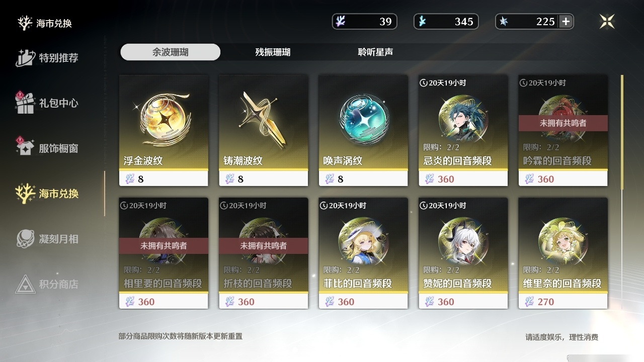Click the plus icon beside 225 currency
Screen dimensions: 644x362
pyautogui.click(x=566, y=22)
